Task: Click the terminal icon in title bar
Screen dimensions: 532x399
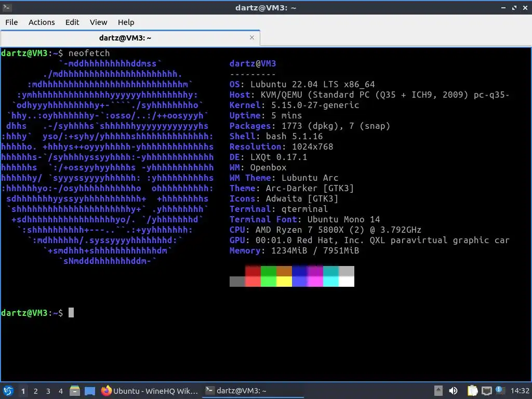Action: click(x=6, y=7)
